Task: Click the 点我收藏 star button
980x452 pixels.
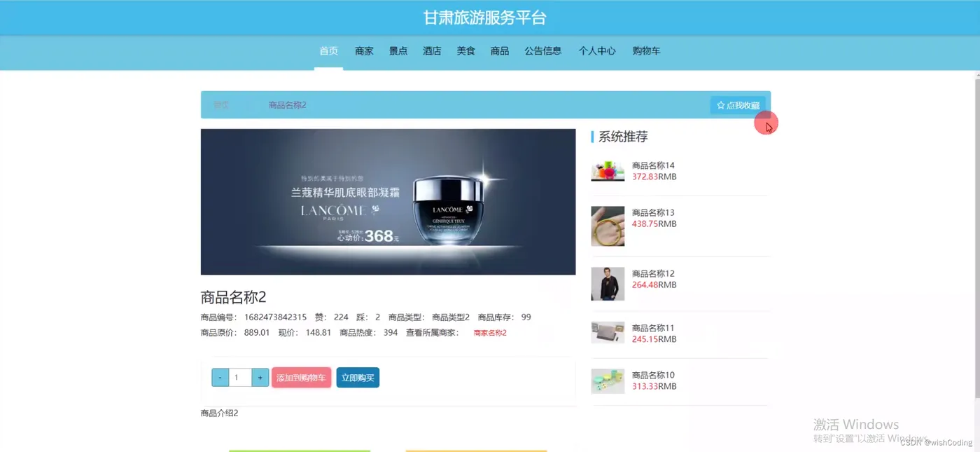Action: [738, 105]
